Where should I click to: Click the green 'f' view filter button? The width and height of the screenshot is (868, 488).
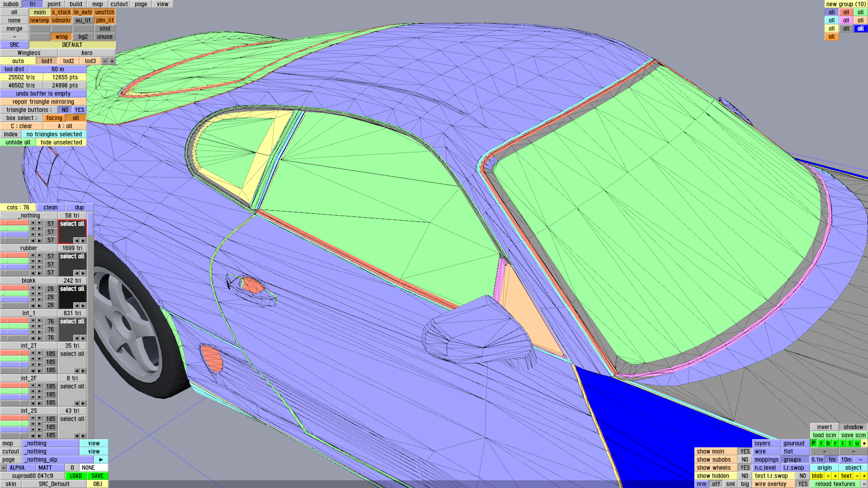[821, 443]
